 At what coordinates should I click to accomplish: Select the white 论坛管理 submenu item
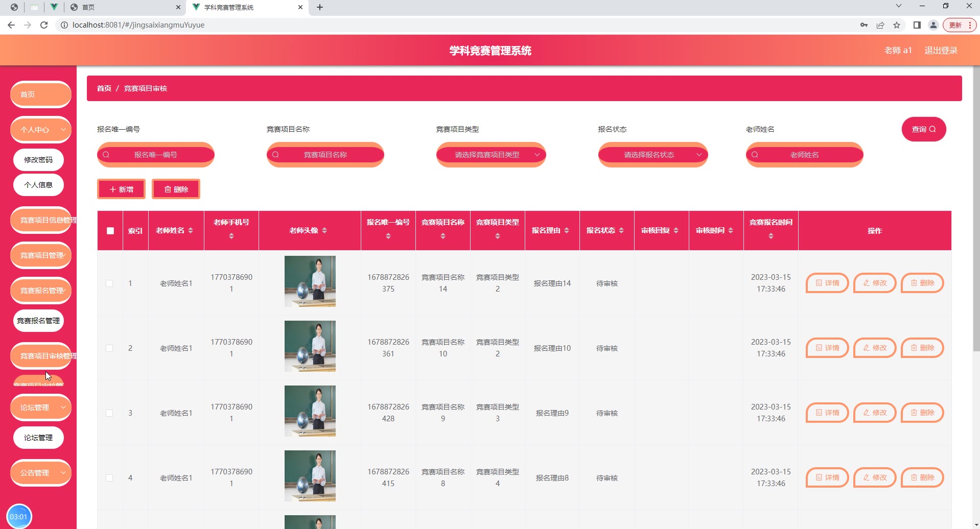[38, 438]
